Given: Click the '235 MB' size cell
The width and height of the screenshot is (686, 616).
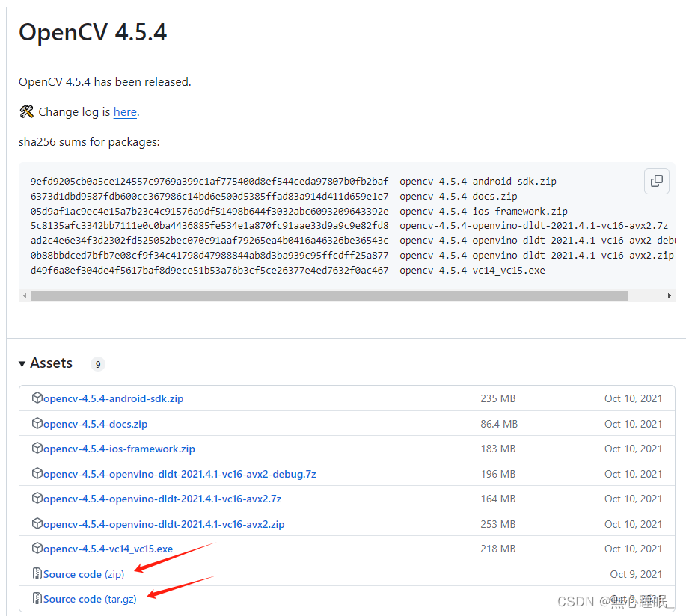Looking at the screenshot, I should (x=498, y=398).
